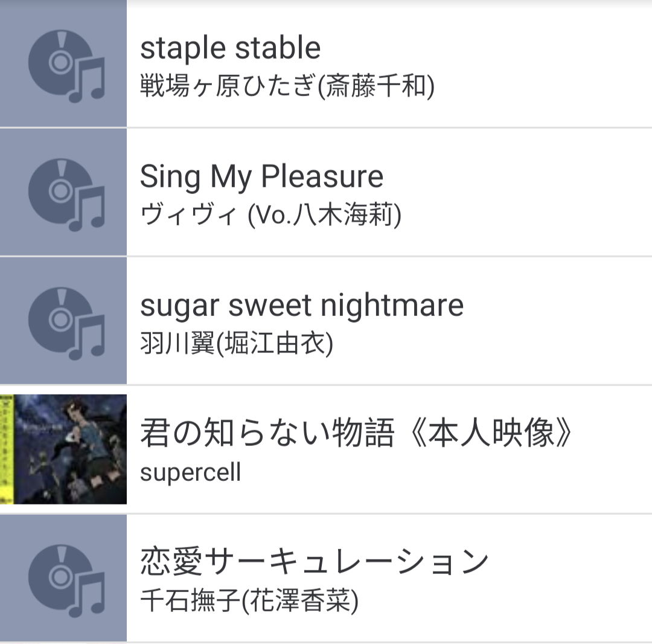Select the disc icon next to sugar sweet nightmare

click(x=63, y=321)
